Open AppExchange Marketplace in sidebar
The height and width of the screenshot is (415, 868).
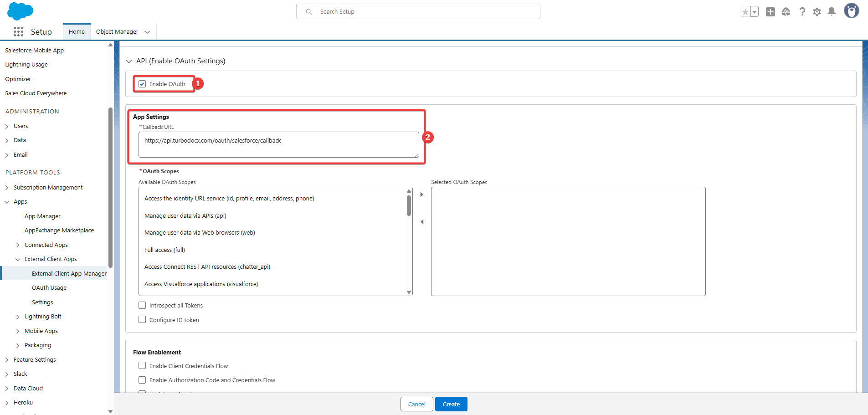[59, 231]
